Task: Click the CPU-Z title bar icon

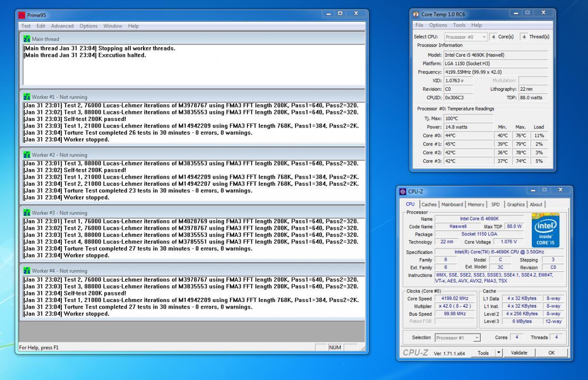Action: [x=403, y=191]
